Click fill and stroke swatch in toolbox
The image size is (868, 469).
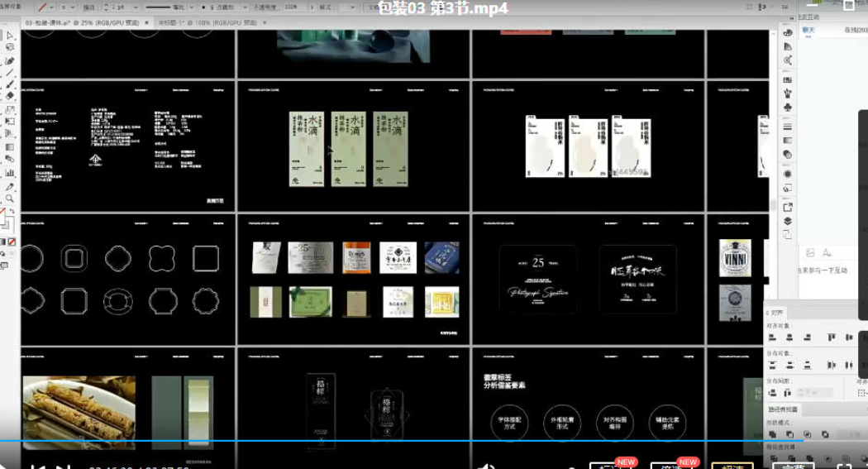[6, 220]
